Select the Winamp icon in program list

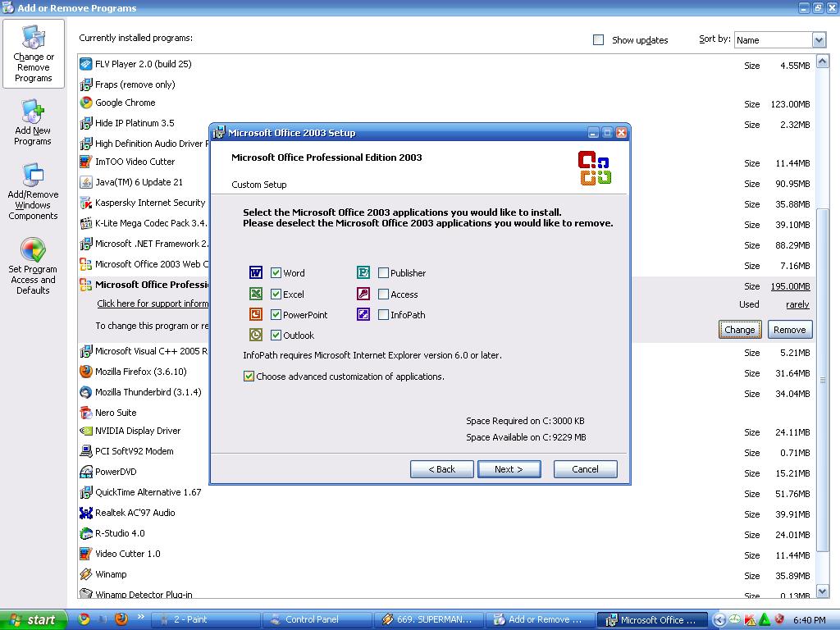(x=85, y=574)
